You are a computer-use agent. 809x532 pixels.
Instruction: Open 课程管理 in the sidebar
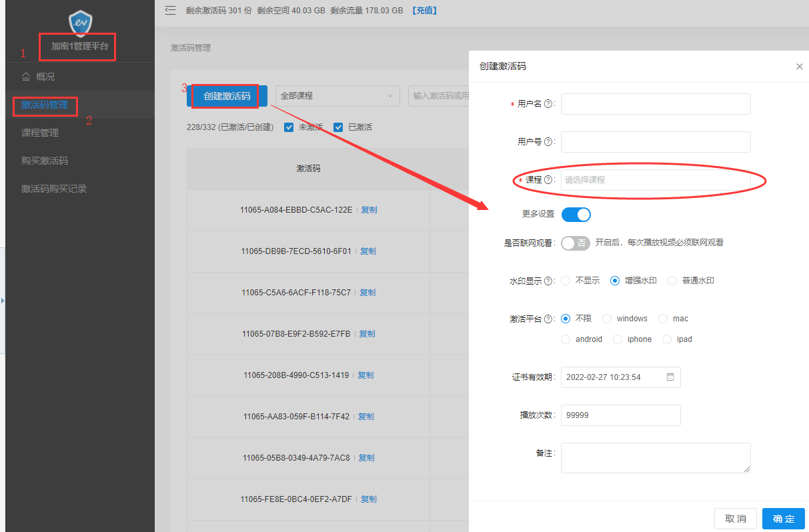pyautogui.click(x=40, y=133)
